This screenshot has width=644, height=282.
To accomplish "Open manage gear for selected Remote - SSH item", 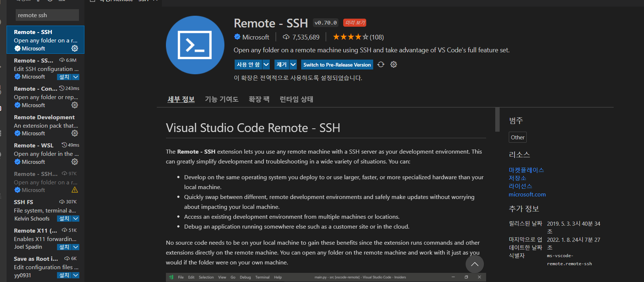I will 75,48.
